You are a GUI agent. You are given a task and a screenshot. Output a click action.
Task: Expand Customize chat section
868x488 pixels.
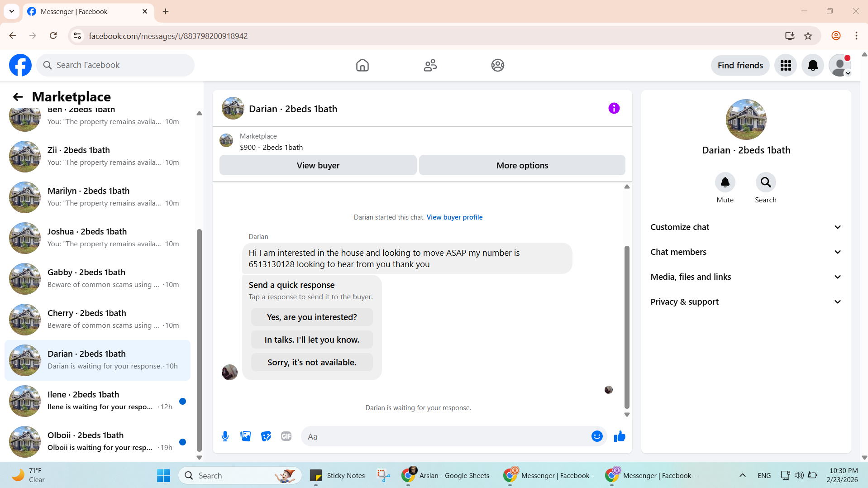[746, 227]
